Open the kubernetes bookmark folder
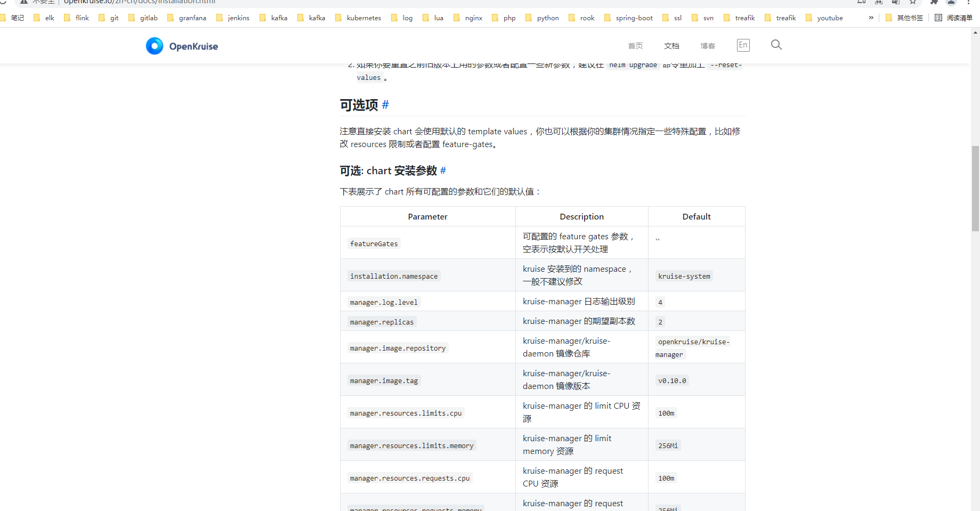Viewport: 980px width, 511px height. (358, 18)
